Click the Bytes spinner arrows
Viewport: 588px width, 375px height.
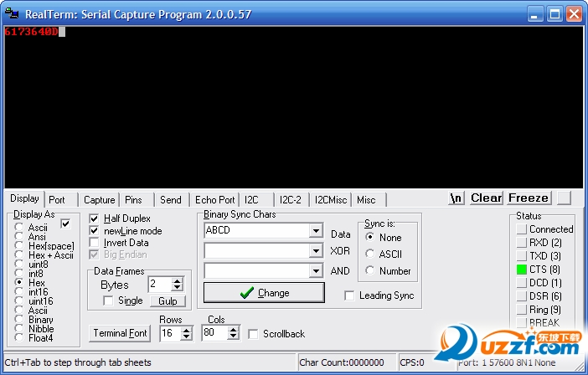[x=177, y=285]
